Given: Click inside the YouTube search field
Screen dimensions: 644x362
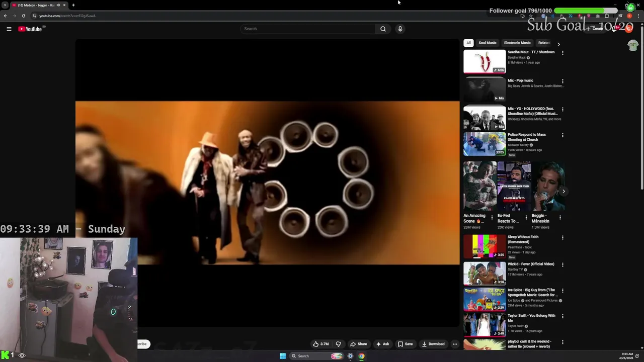Looking at the screenshot, I should (307, 29).
